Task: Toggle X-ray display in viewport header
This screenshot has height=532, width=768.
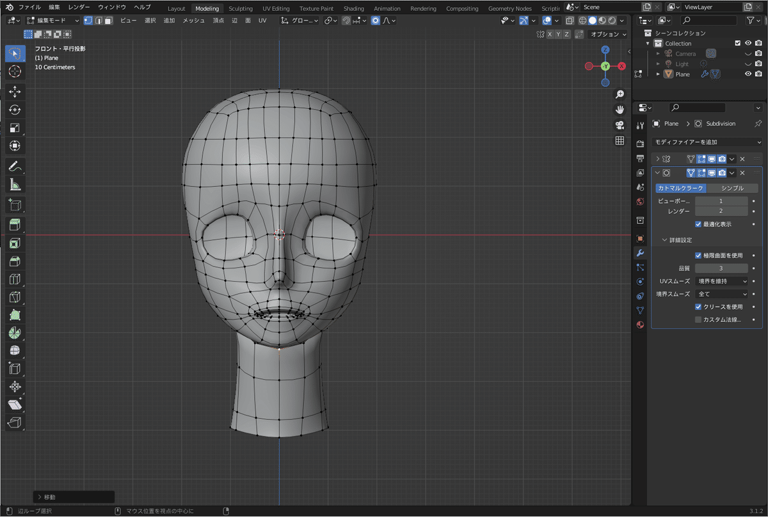Action: coord(570,20)
